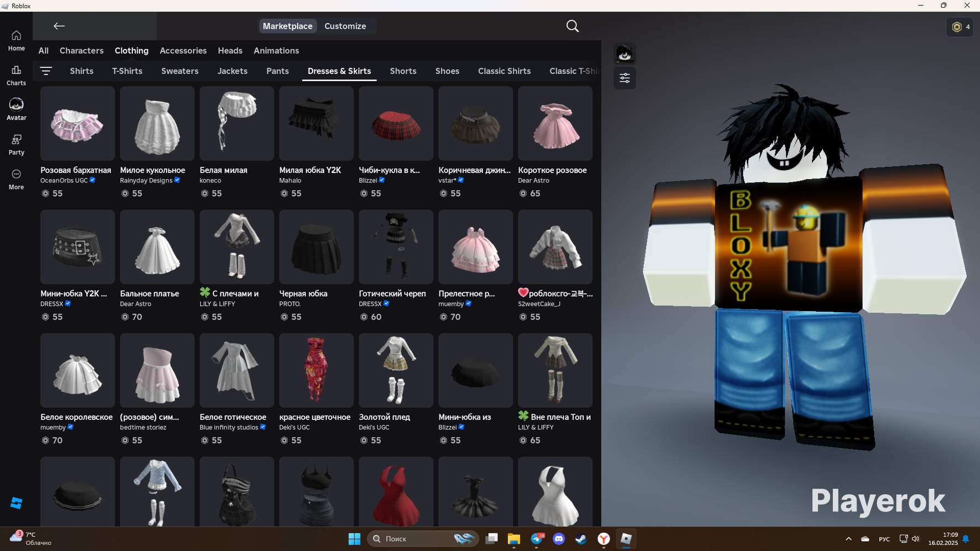Click the Windows taskbar search field
Image resolution: width=980 pixels, height=551 pixels.
[x=423, y=539]
